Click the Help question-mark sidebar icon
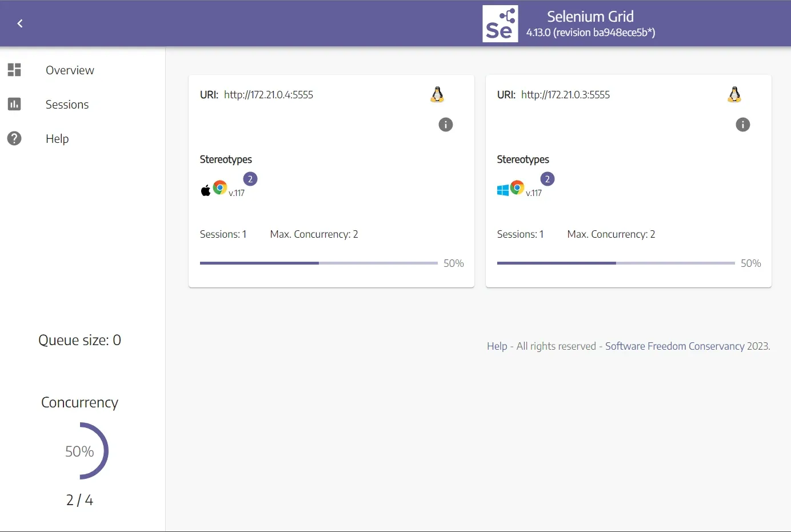 point(14,138)
